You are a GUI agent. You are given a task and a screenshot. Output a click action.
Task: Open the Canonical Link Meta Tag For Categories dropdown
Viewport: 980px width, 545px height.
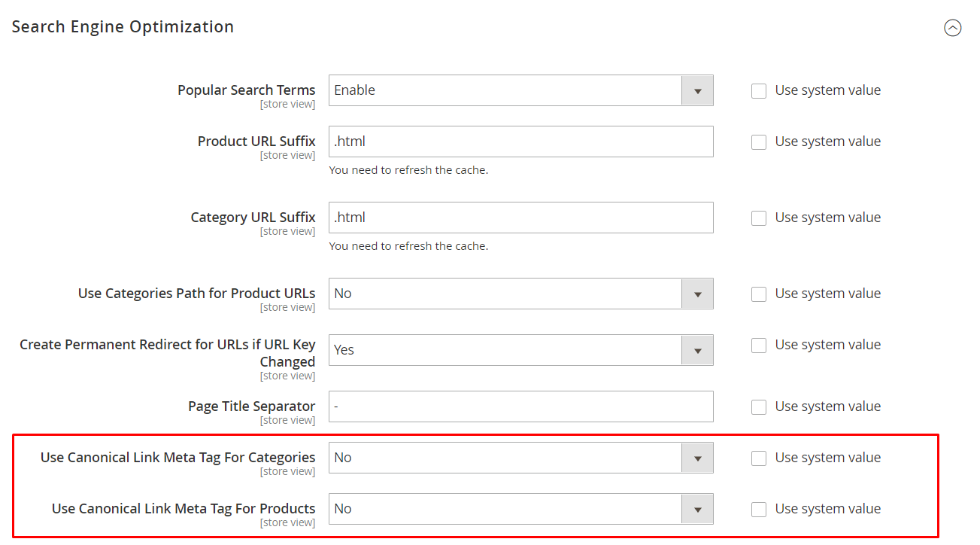[697, 458]
